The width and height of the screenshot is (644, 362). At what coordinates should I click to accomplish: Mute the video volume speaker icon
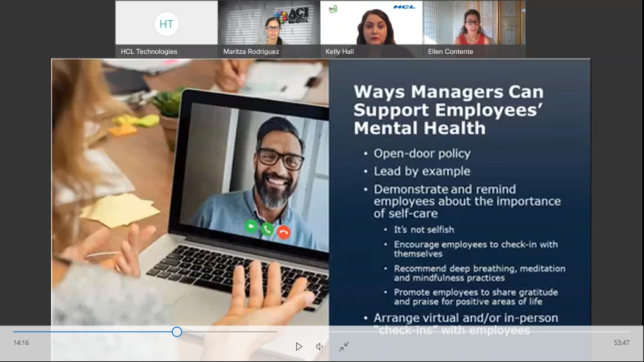pos(320,346)
